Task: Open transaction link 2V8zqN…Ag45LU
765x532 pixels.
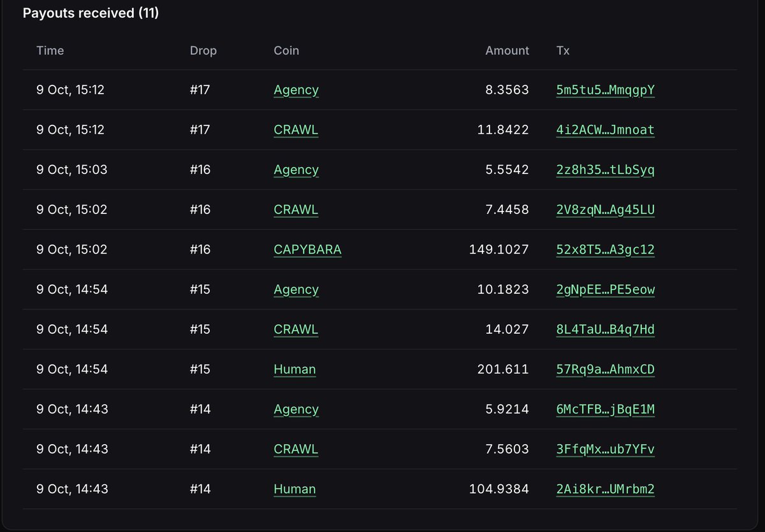Action: coord(606,210)
